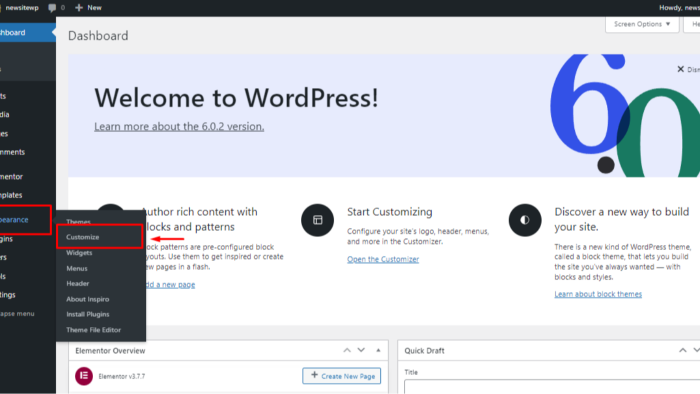Select Themes in Appearance submenu
700x394 pixels.
click(x=79, y=222)
